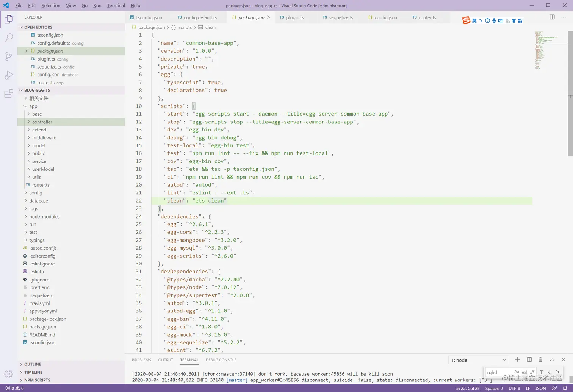Kill terminal with trash icon

point(540,359)
